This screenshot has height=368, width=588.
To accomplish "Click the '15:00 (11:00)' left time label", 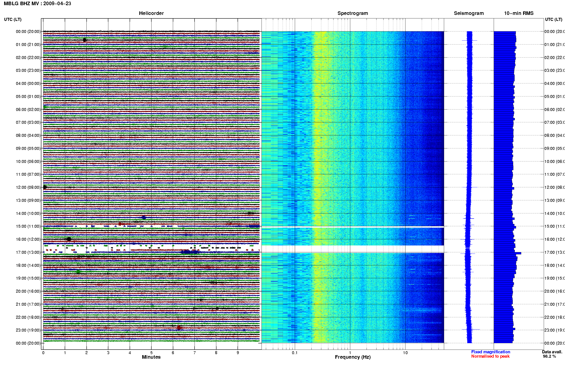I will [x=28, y=226].
